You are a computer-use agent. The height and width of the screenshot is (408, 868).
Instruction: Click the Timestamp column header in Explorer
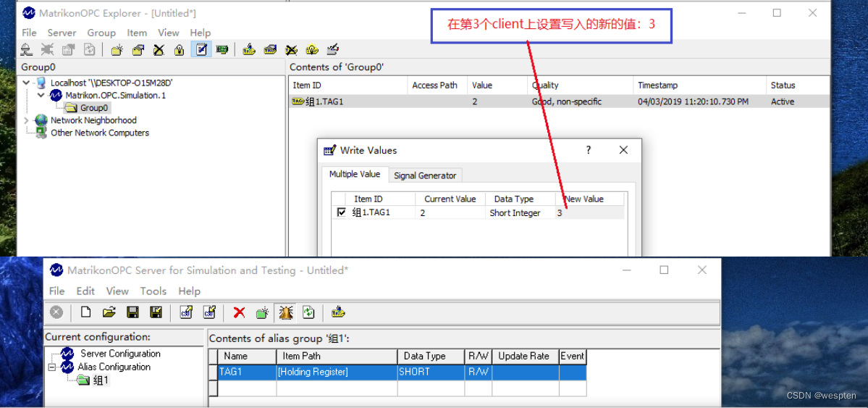point(699,86)
